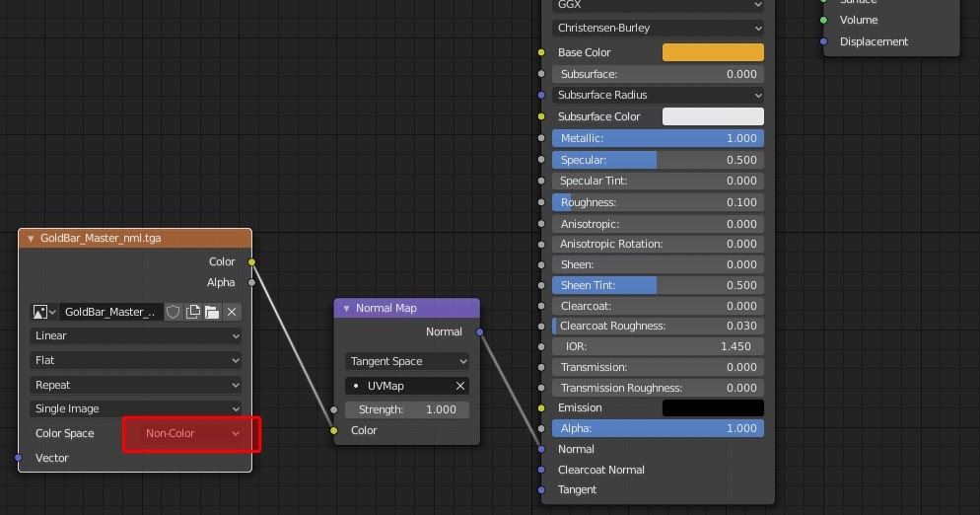Image resolution: width=980 pixels, height=515 pixels.
Task: Click the IOR value field
Action: point(659,346)
